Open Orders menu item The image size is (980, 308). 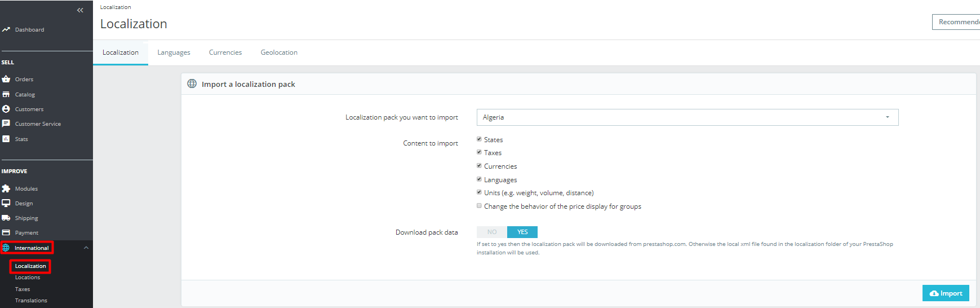tap(24, 80)
